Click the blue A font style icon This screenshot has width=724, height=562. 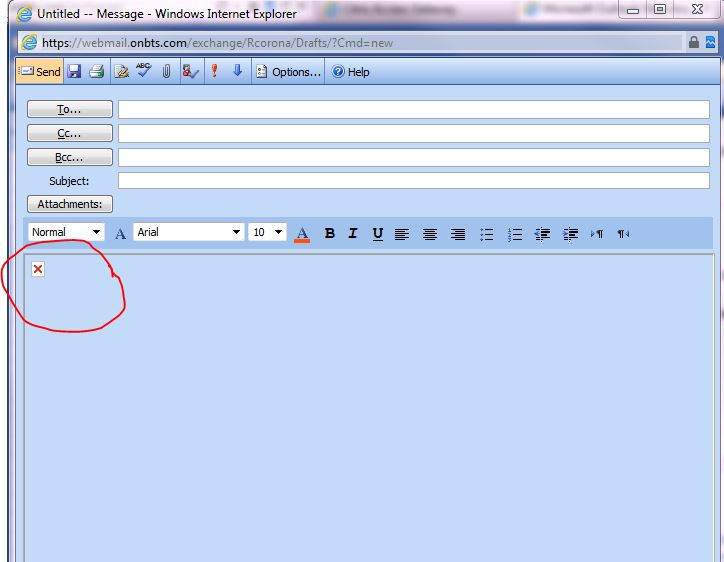coord(121,234)
